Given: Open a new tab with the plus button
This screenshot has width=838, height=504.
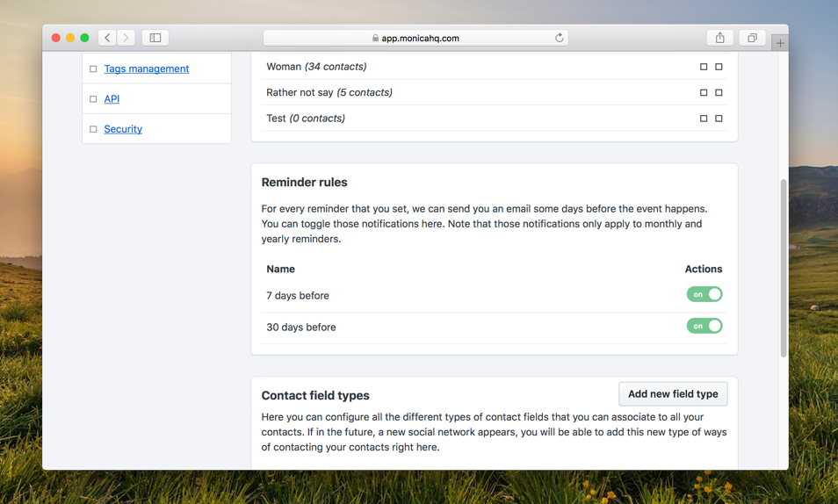Looking at the screenshot, I should (780, 43).
